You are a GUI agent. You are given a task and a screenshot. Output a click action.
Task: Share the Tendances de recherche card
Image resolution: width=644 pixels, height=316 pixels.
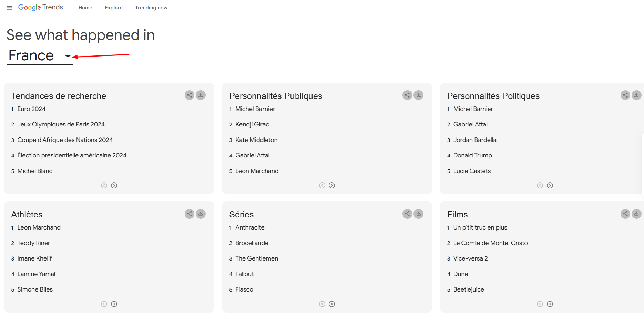click(x=190, y=95)
